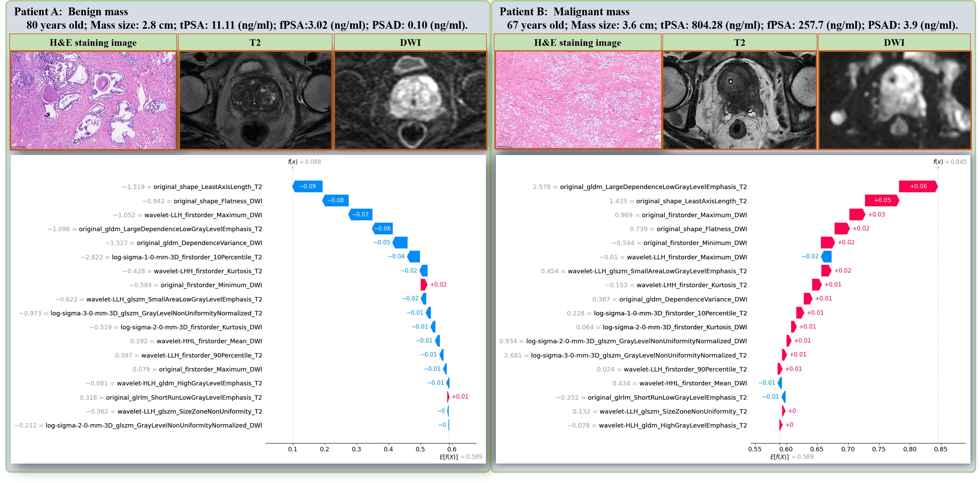Click Patient B feature 'log-sigma-2-0-mm-3D_firstorder_Kurtosis_DWI'
Viewport: 980px width, 483px height.
(675, 327)
